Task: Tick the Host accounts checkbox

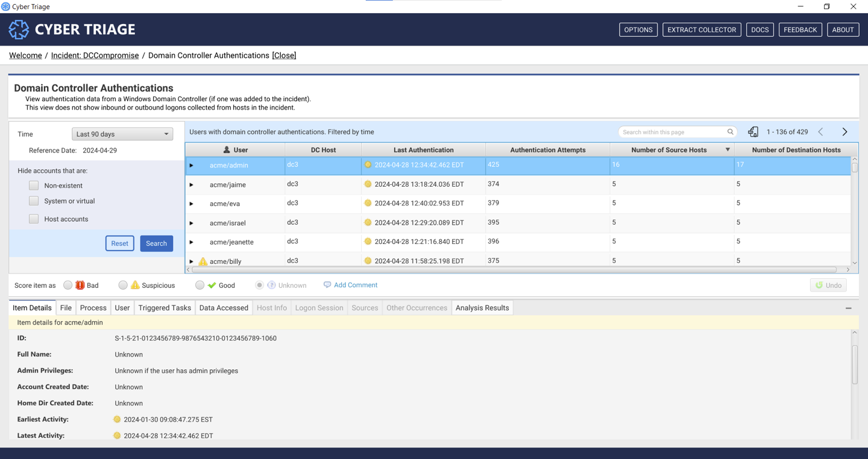Action: coord(34,219)
